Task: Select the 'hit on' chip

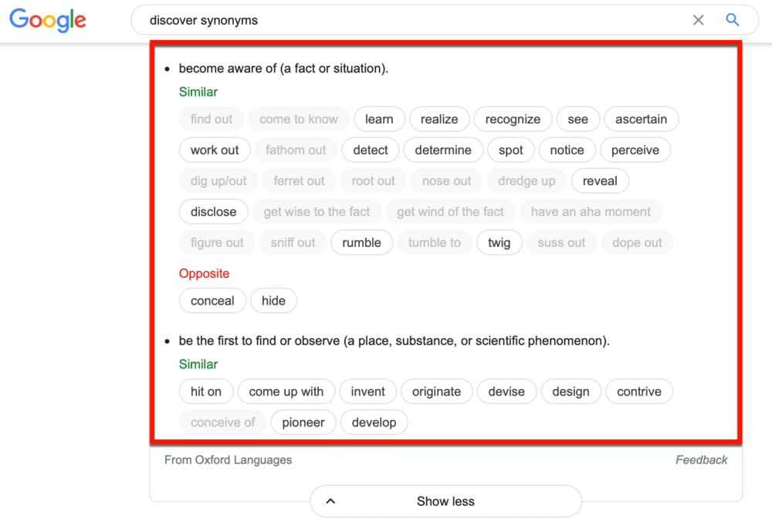Action: tap(206, 391)
